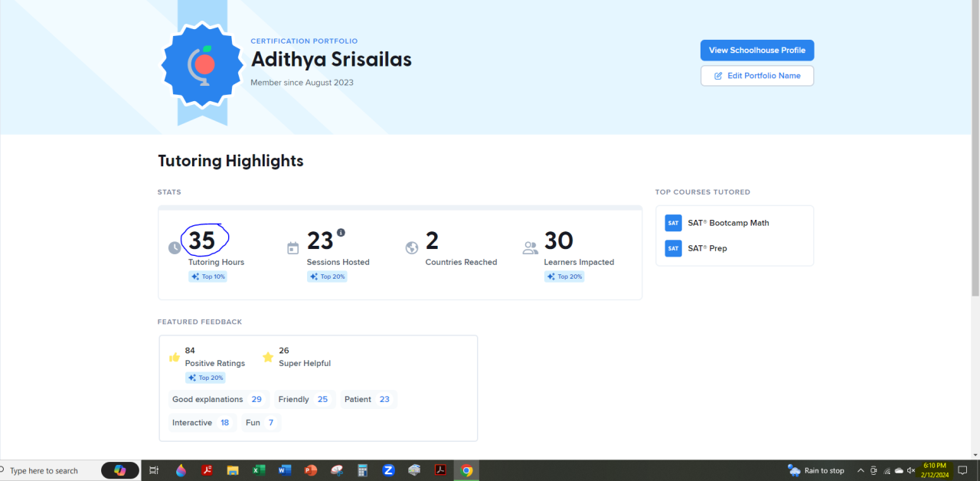Viewport: 980px width, 481px height.
Task: Click the Meet Now camera tray icon
Action: [x=874, y=470]
